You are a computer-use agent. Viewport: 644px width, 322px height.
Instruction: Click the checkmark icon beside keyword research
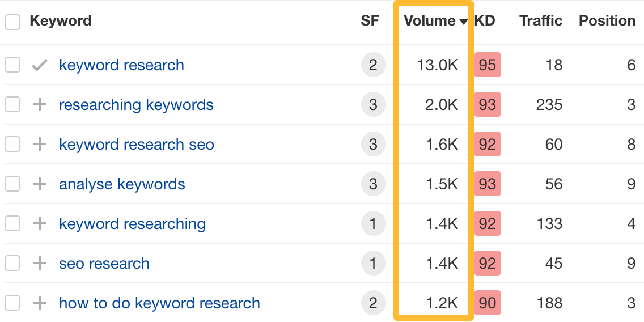[x=39, y=65]
